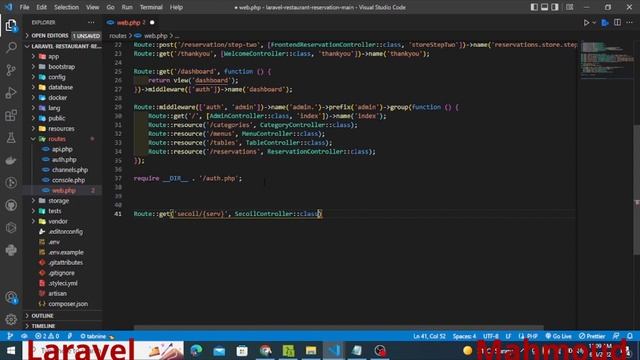Screen dimensions: 640x360
Task: Select the web.php editor tab
Action: coord(131,23)
